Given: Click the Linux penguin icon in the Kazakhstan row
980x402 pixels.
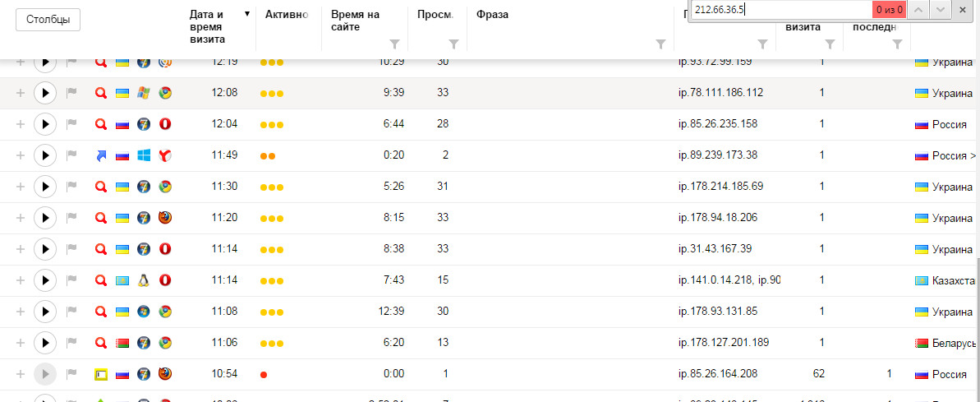Looking at the screenshot, I should (144, 280).
